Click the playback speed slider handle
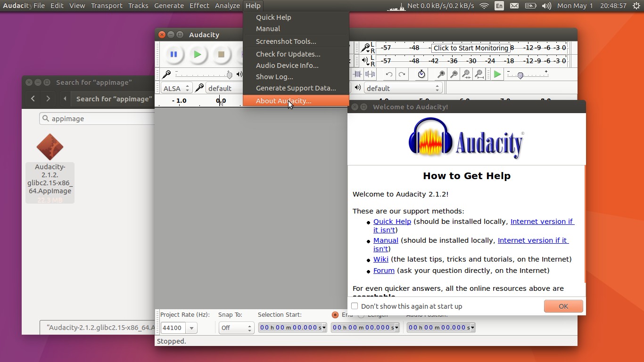This screenshot has width=644, height=362. point(520,75)
